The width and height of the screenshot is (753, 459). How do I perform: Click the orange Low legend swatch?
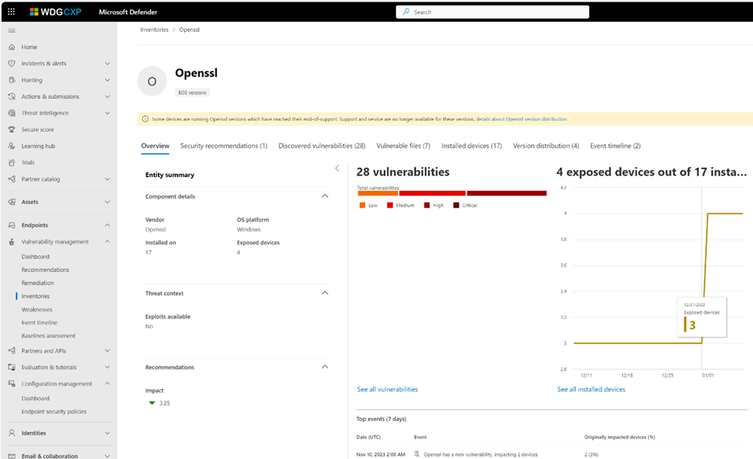(x=362, y=205)
